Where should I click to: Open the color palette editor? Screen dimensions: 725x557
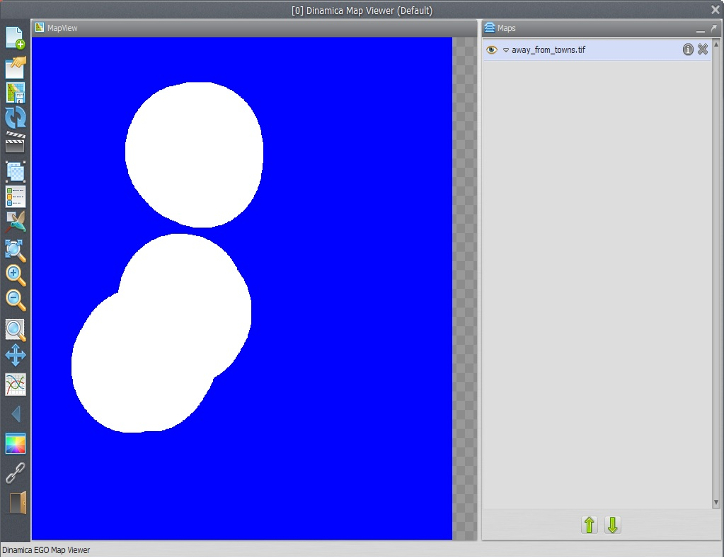tap(15, 444)
